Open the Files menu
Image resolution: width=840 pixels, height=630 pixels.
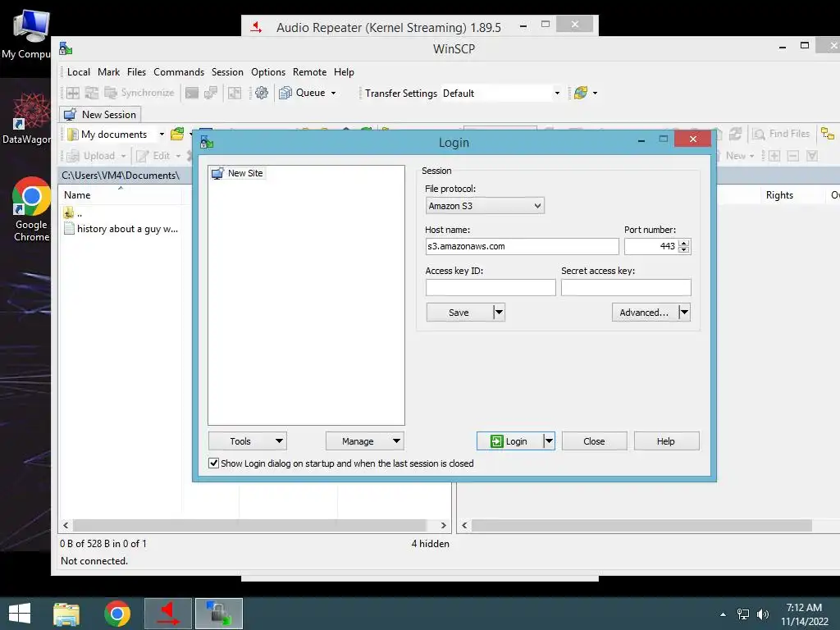pyautogui.click(x=137, y=72)
